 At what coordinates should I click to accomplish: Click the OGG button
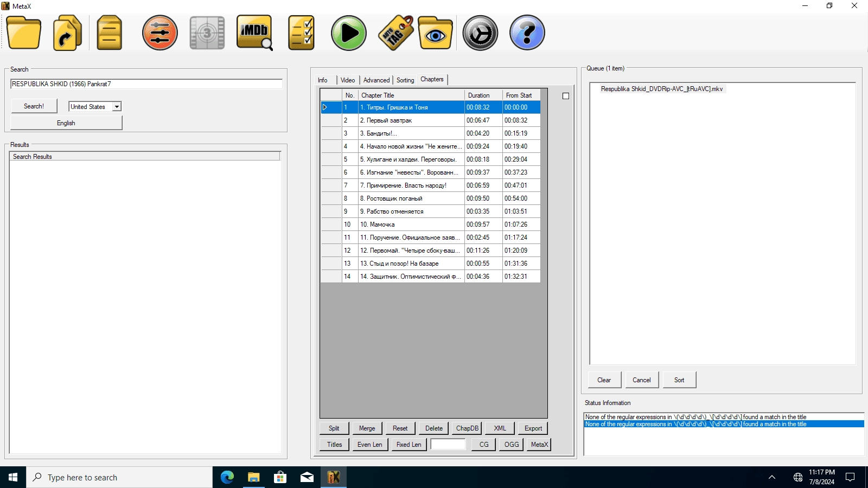pos(512,445)
